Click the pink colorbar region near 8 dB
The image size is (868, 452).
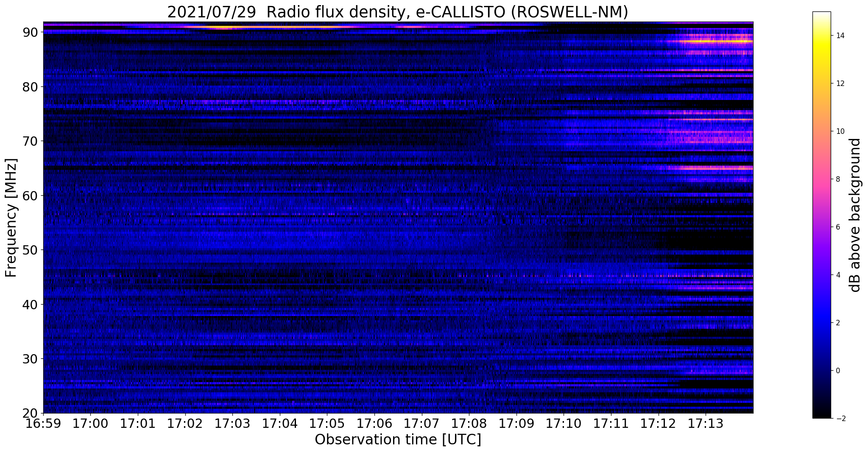point(822,179)
